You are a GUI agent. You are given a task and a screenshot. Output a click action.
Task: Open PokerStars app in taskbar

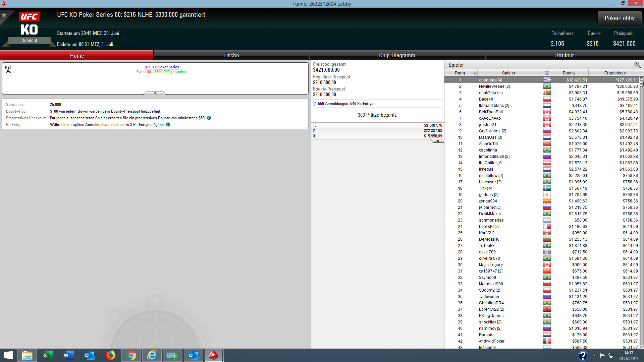click(x=213, y=355)
